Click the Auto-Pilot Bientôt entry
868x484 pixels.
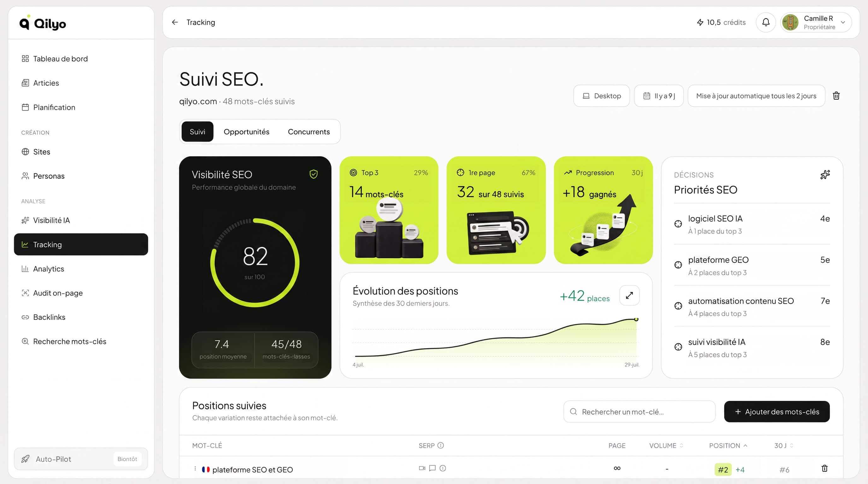[81, 459]
